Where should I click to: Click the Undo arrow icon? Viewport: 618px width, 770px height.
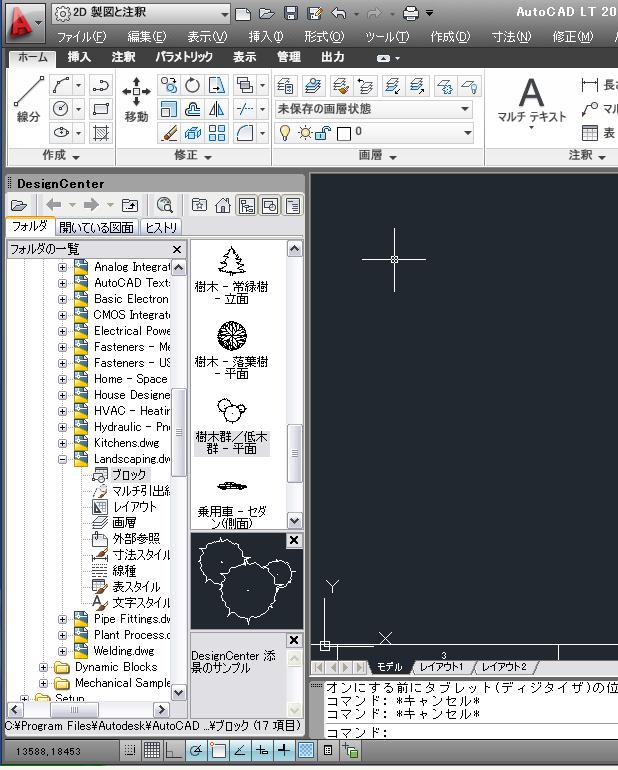click(x=338, y=13)
